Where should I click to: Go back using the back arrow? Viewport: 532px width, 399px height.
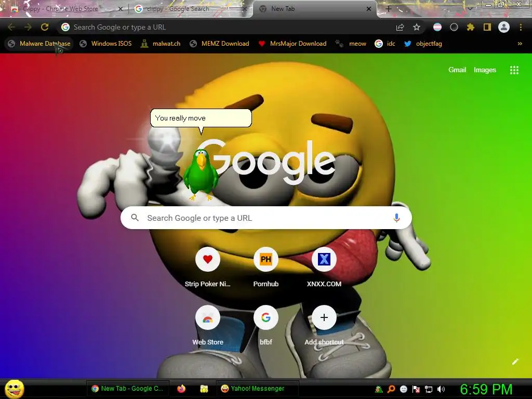11,27
